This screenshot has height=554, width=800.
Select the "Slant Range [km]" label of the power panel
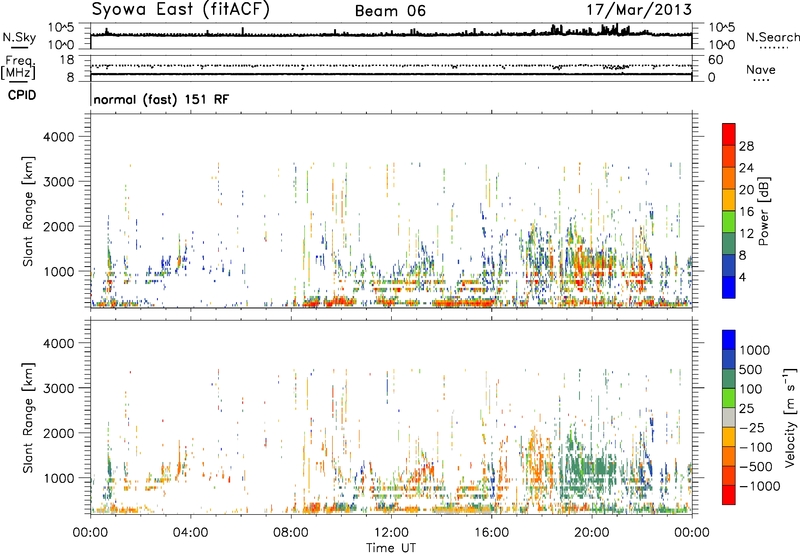point(28,211)
